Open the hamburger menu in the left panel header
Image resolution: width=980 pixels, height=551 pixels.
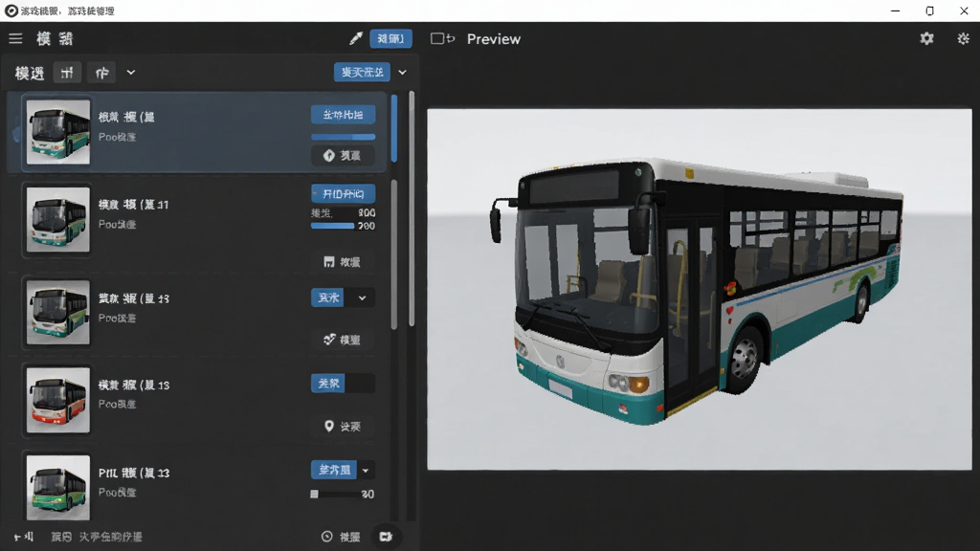tap(15, 38)
